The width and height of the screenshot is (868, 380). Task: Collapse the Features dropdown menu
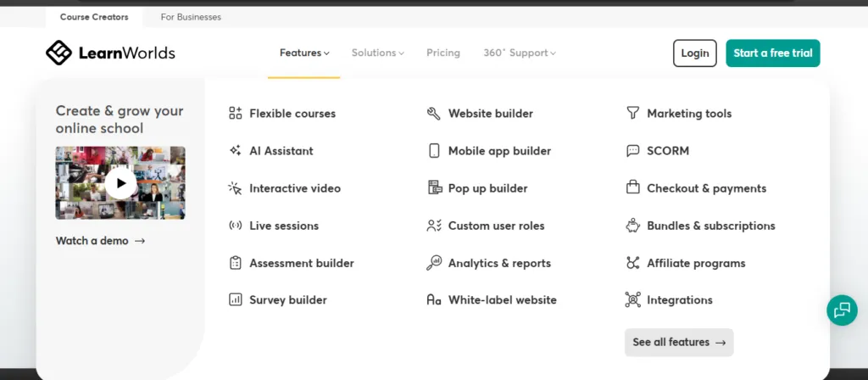click(304, 53)
